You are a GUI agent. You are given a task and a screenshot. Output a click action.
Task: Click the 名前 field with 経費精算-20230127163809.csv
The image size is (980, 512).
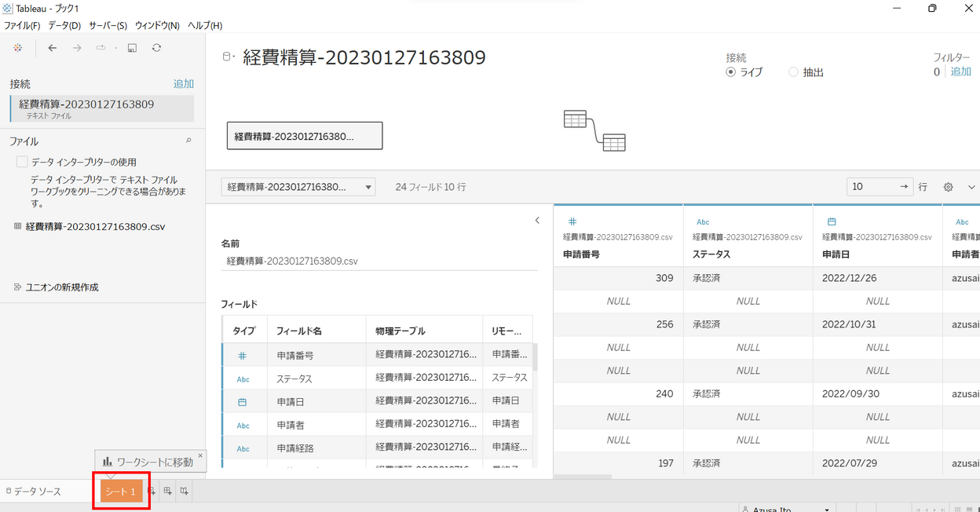coord(379,261)
